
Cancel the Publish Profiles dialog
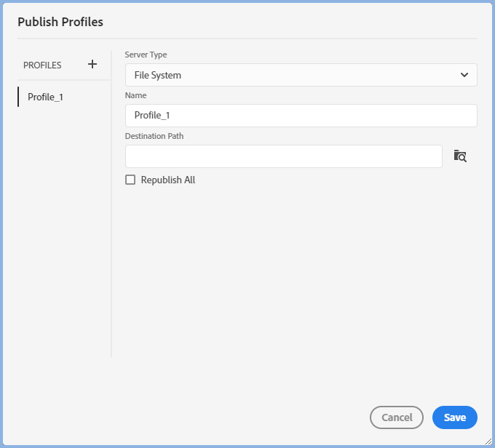tap(397, 417)
